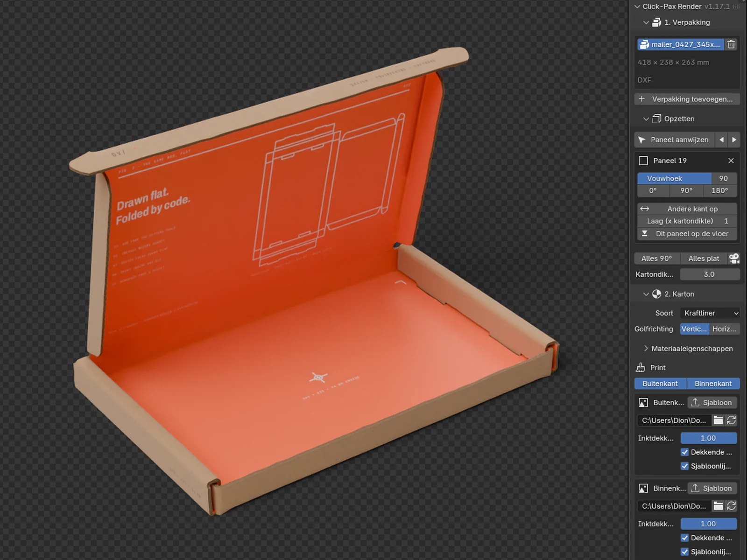The height and width of the screenshot is (560, 747).
Task: Collapse the 2. Karton section
Action: point(646,294)
